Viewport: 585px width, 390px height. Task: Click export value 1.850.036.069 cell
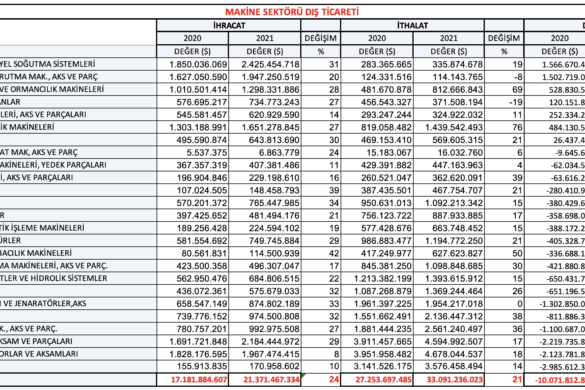(x=193, y=64)
